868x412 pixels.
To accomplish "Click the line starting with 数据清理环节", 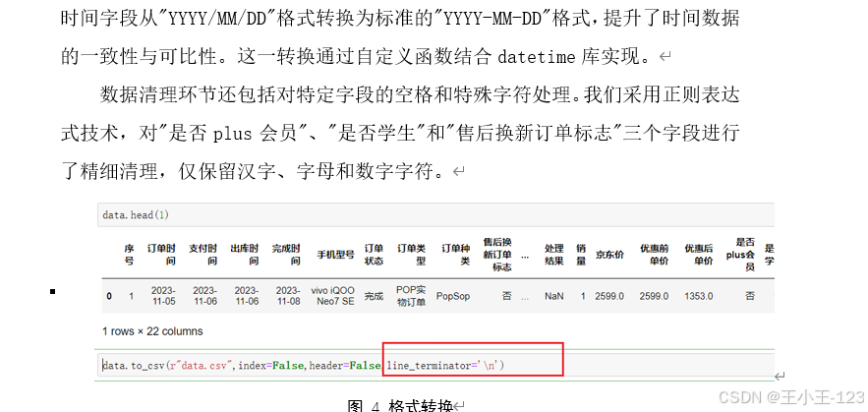I will pos(419,95).
